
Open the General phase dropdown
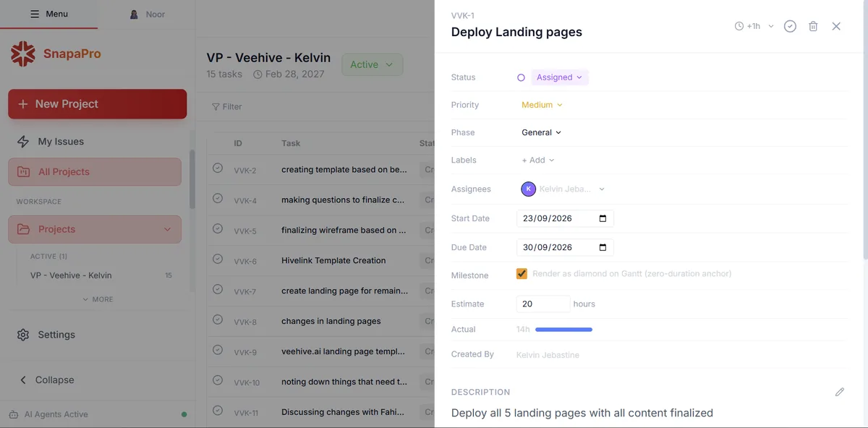[541, 132]
